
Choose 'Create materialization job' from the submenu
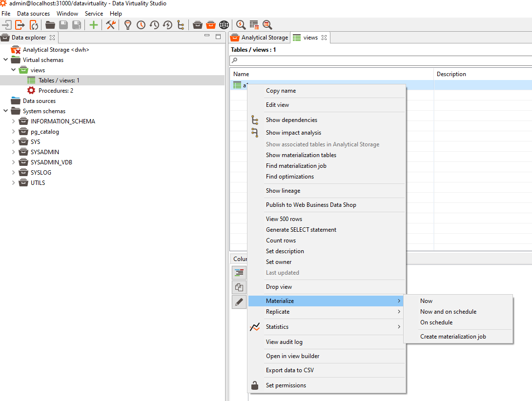(x=453, y=337)
